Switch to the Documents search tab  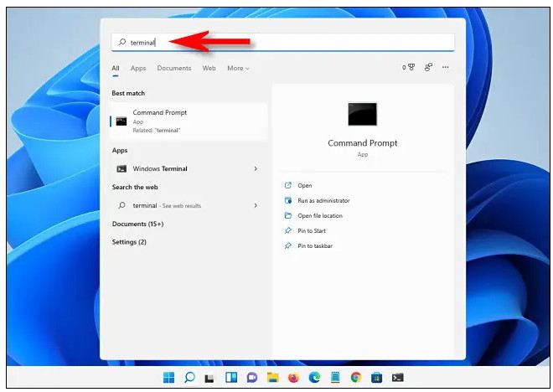point(173,68)
